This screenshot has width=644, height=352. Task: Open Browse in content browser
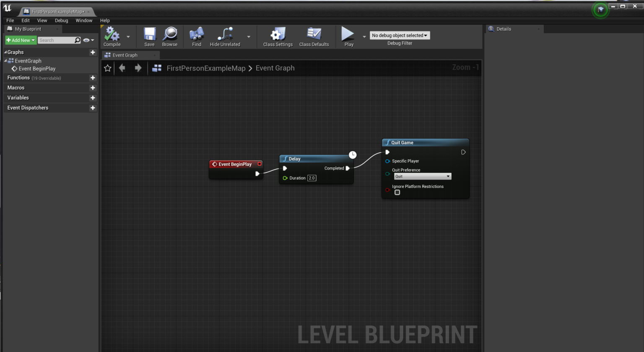pyautogui.click(x=170, y=34)
